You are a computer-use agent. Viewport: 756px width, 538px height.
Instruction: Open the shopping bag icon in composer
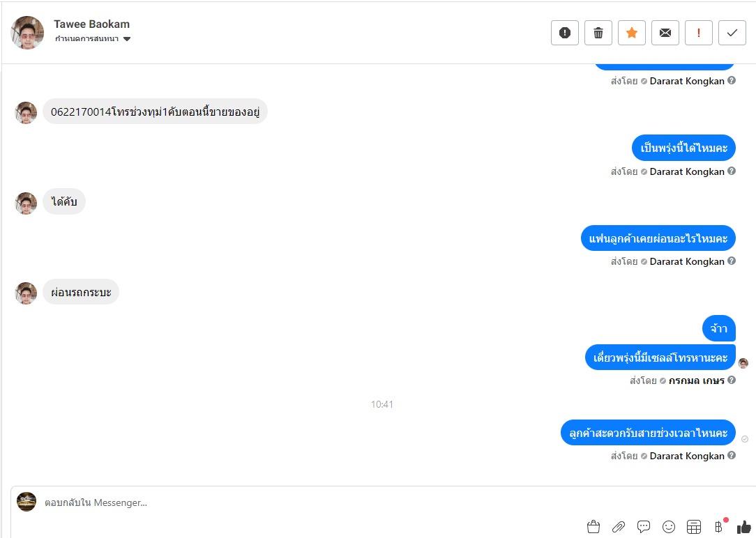594,526
